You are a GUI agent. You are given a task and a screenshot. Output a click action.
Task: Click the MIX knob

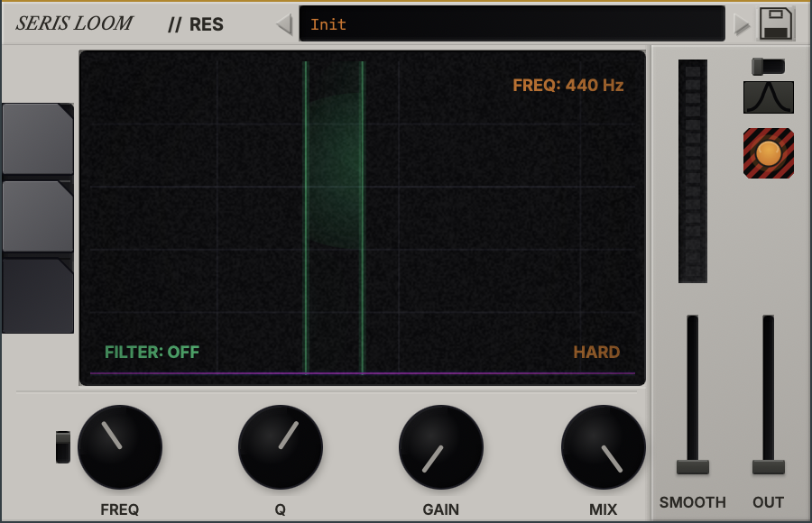[x=603, y=447]
